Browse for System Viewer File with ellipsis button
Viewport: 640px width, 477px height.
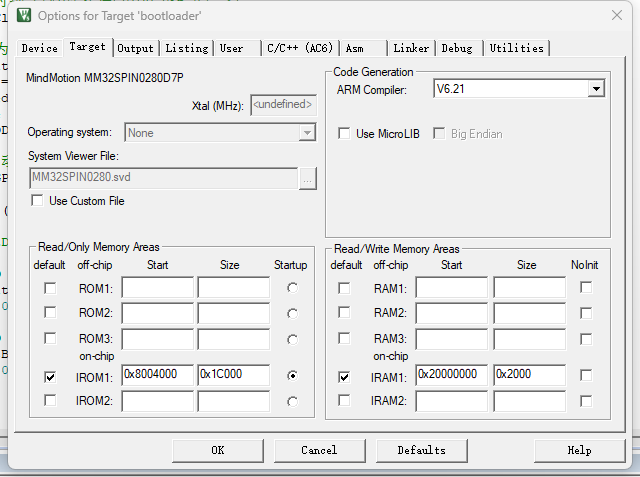[x=308, y=178]
